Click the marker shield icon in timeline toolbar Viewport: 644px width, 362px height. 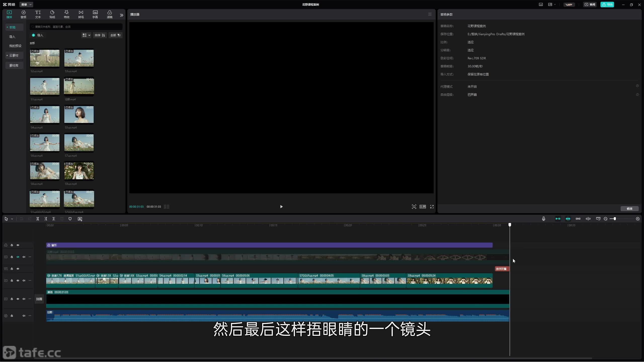(70, 219)
